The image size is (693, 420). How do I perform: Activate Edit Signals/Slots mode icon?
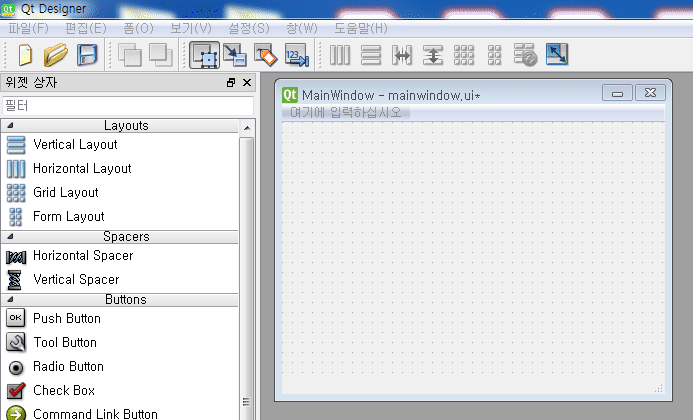pyautogui.click(x=235, y=55)
